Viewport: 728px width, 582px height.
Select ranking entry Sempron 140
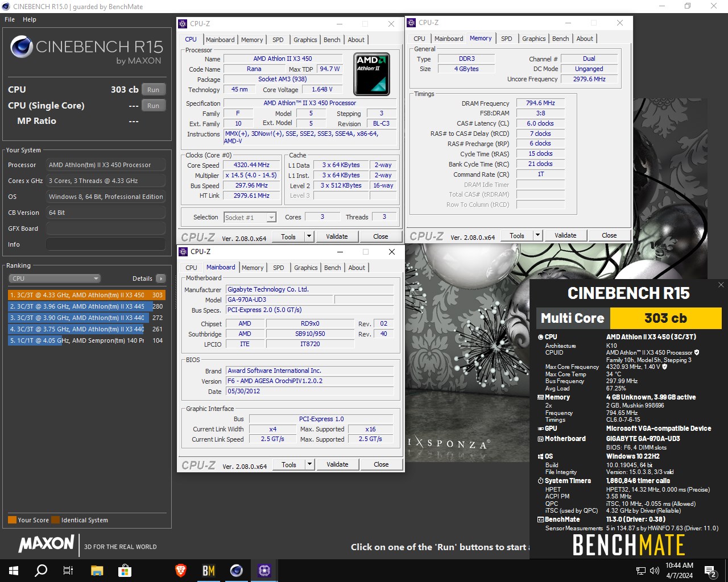86,340
